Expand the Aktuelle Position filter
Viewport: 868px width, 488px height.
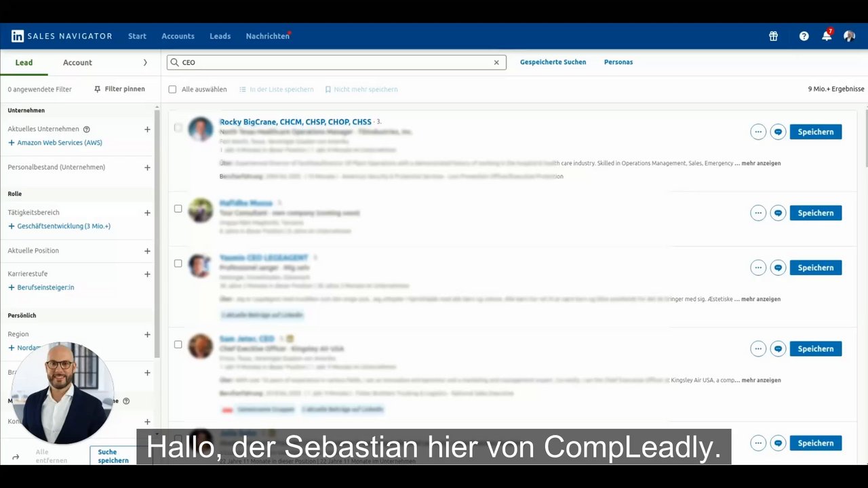[147, 251]
